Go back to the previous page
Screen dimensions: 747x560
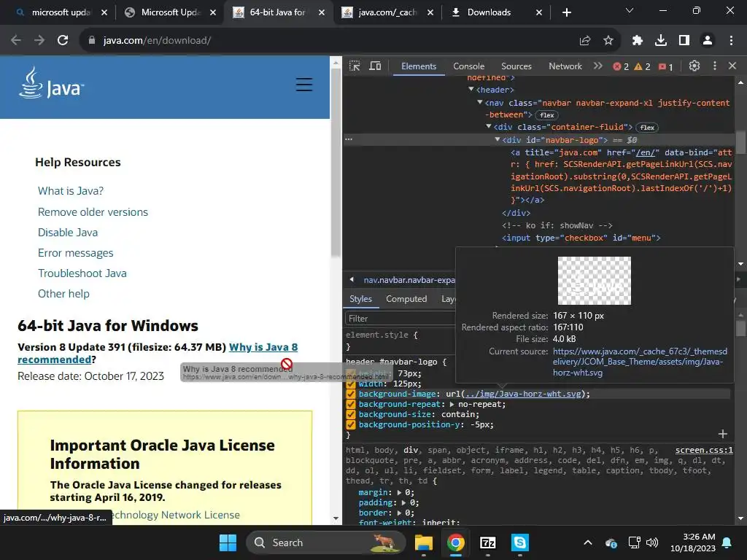(16, 41)
